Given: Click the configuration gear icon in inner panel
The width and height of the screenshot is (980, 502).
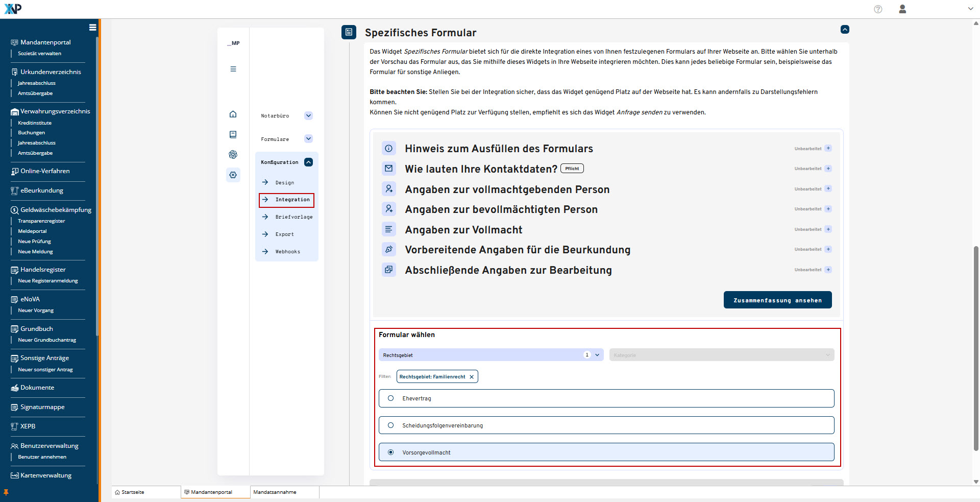Looking at the screenshot, I should point(233,175).
